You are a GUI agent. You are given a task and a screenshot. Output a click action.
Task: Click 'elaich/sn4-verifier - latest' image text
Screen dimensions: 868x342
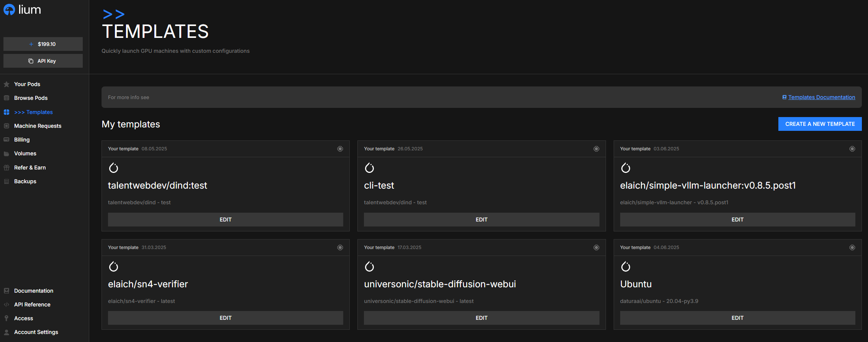click(x=141, y=301)
